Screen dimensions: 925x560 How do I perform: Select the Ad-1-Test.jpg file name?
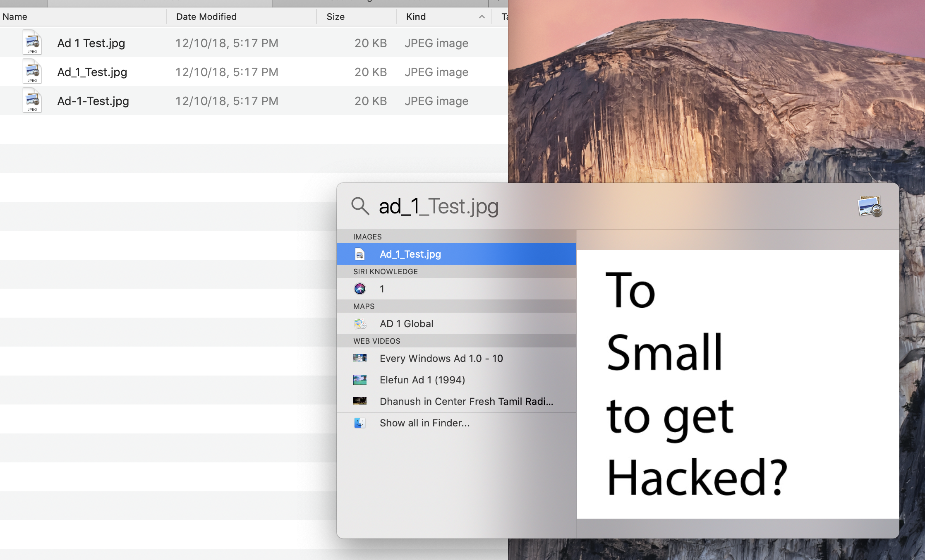coord(93,101)
